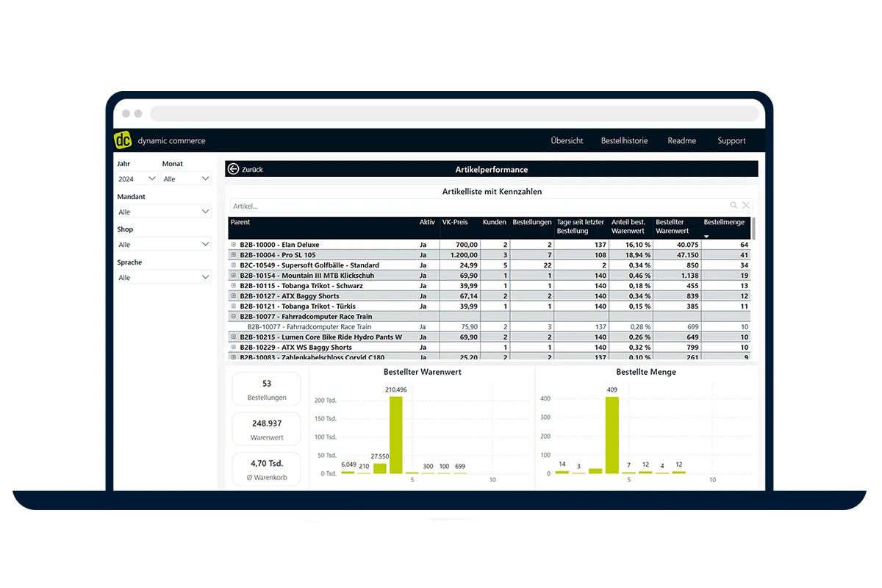
Task: Click the Artikelperformance page title
Action: 491,170
